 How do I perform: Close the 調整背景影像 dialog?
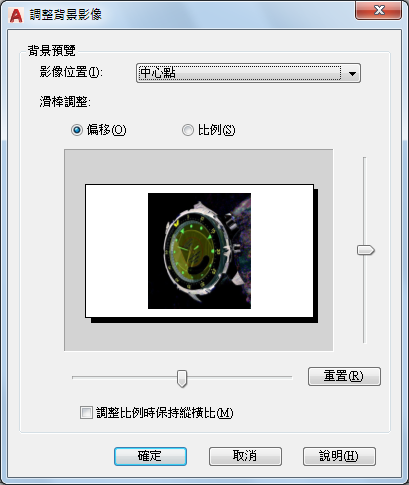[379, 10]
